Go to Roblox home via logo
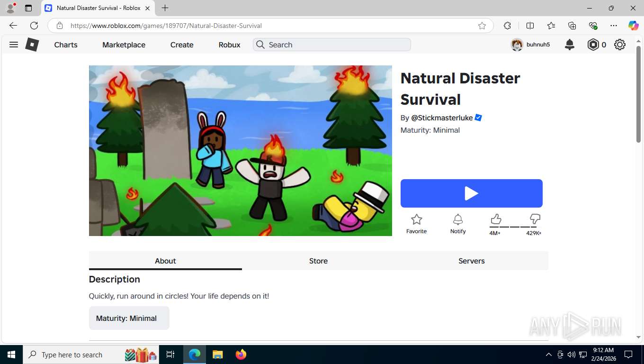 (x=32, y=45)
